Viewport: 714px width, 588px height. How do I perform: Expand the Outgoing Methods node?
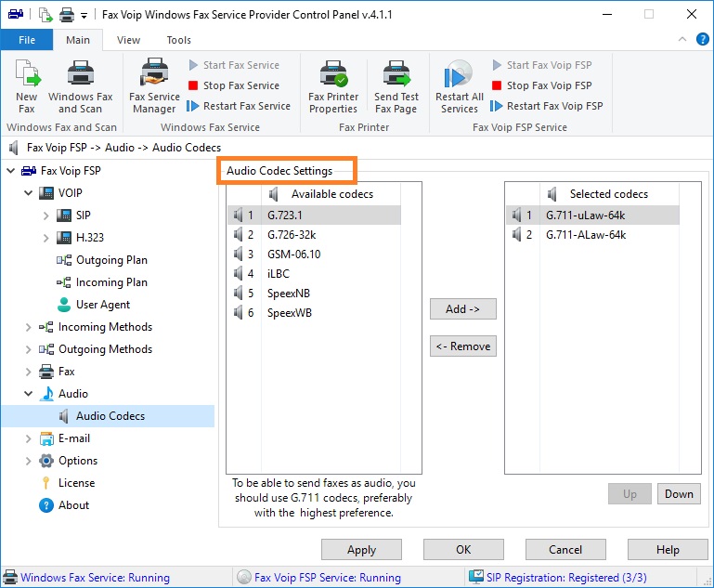[28, 349]
